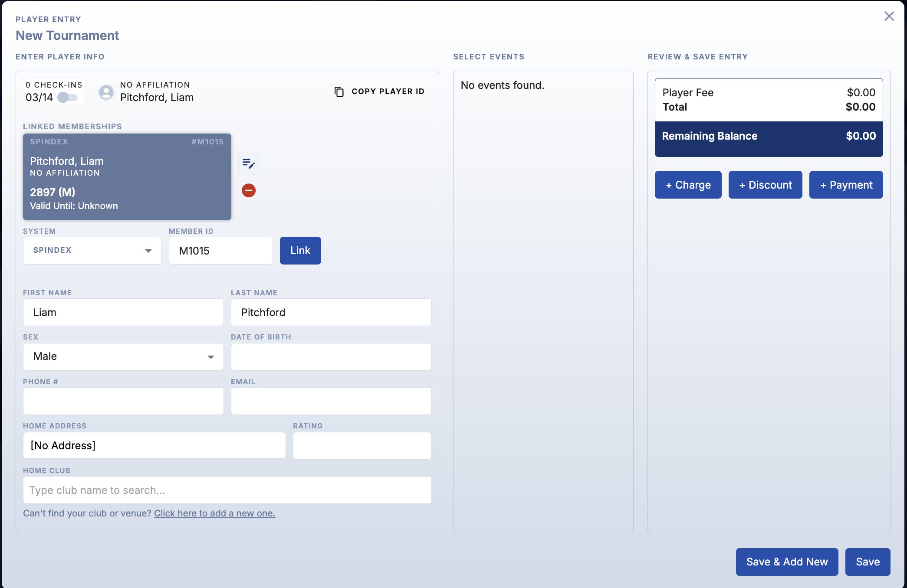
Task: Remove the linked SPINDEX membership
Action: click(248, 190)
